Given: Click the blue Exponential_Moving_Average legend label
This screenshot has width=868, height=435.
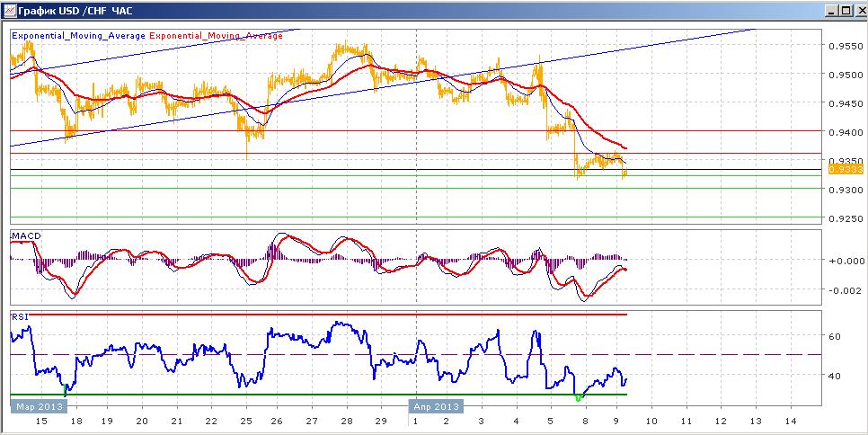Looking at the screenshot, I should (79, 35).
